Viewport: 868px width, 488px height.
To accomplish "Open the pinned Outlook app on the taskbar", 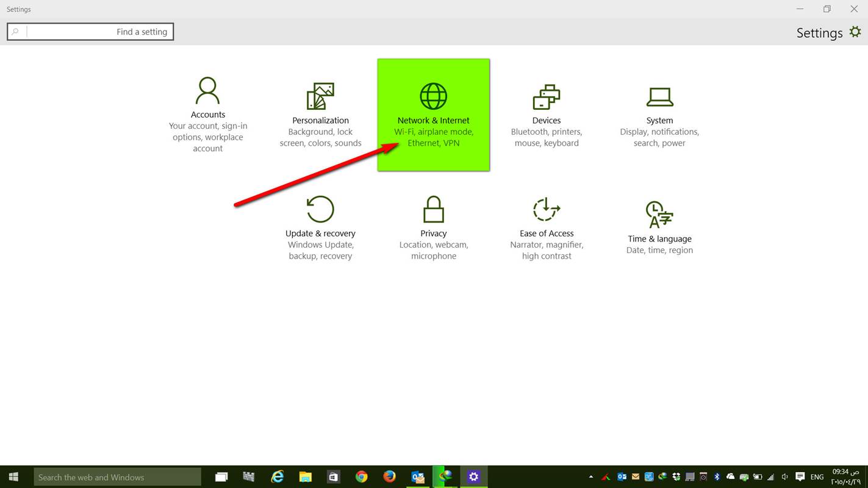I will point(418,477).
